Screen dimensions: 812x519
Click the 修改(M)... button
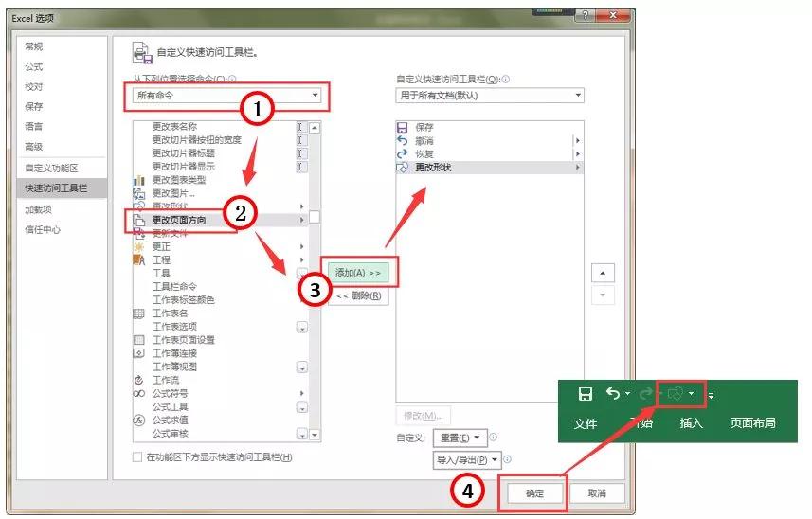point(424,416)
